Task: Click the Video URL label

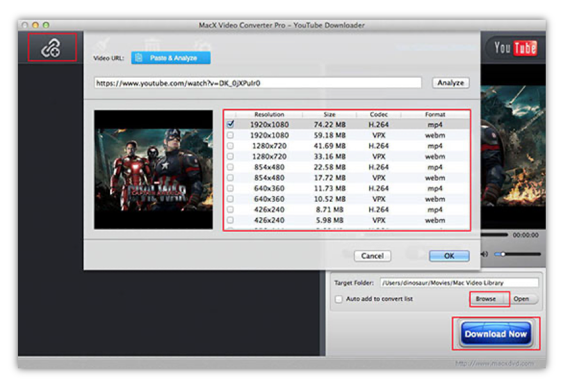Action: point(109,58)
